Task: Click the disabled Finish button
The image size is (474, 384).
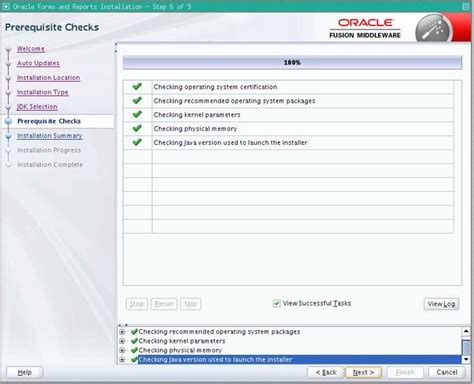Action: (x=405, y=372)
